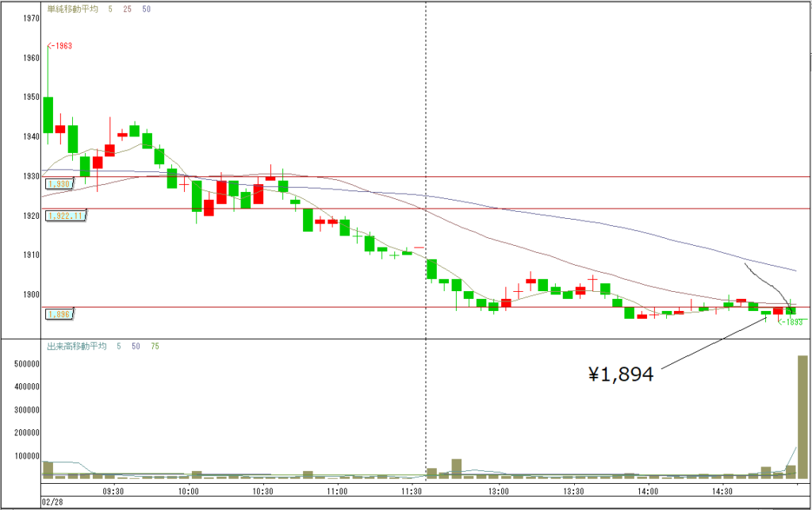Click the 13:00 time axis label
This screenshot has width=812, height=510.
[x=498, y=491]
